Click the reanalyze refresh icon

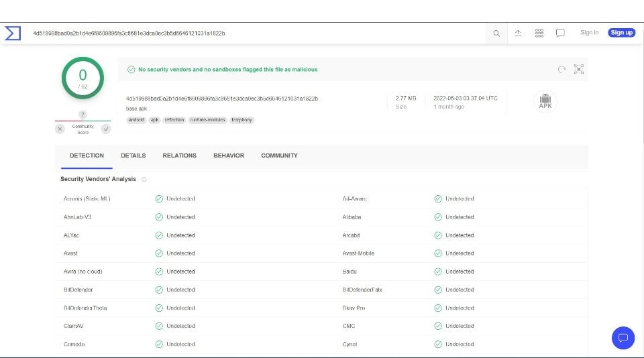(561, 69)
